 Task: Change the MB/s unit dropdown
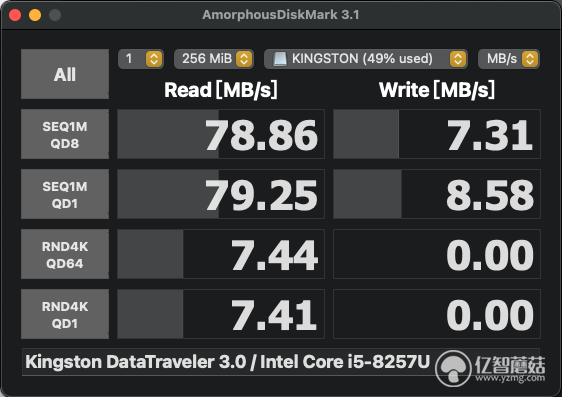click(509, 59)
